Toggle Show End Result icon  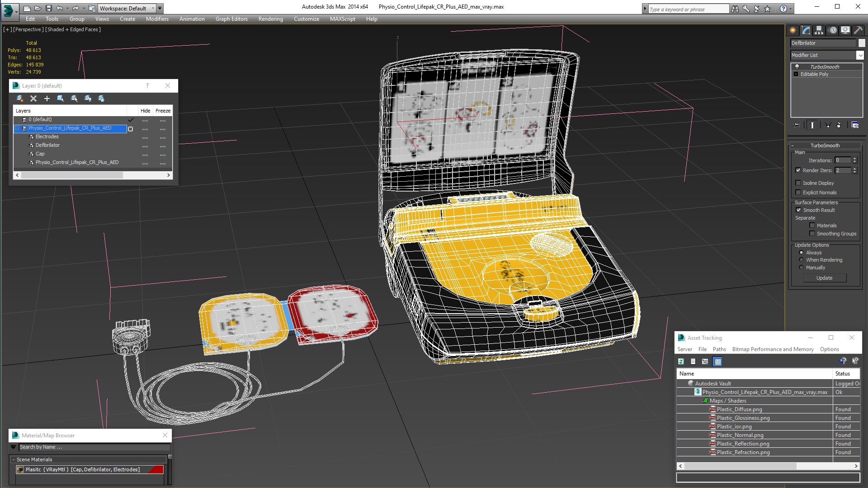[812, 125]
